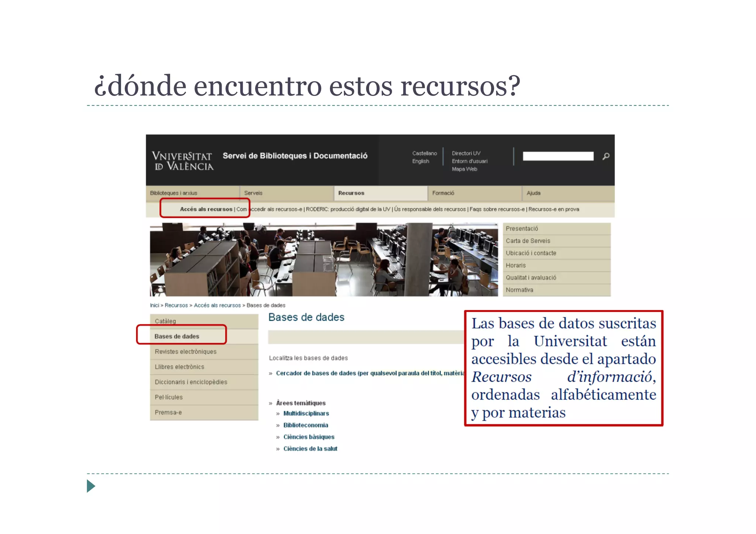Image resolution: width=756 pixels, height=534 pixels.
Task: Click Accés als recursos breadcrumb link
Action: (217, 305)
